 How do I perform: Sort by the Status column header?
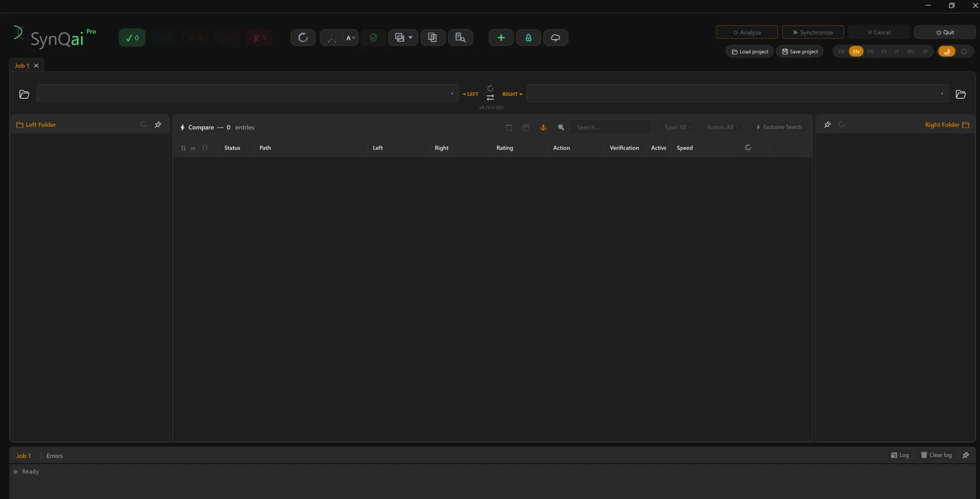[232, 148]
